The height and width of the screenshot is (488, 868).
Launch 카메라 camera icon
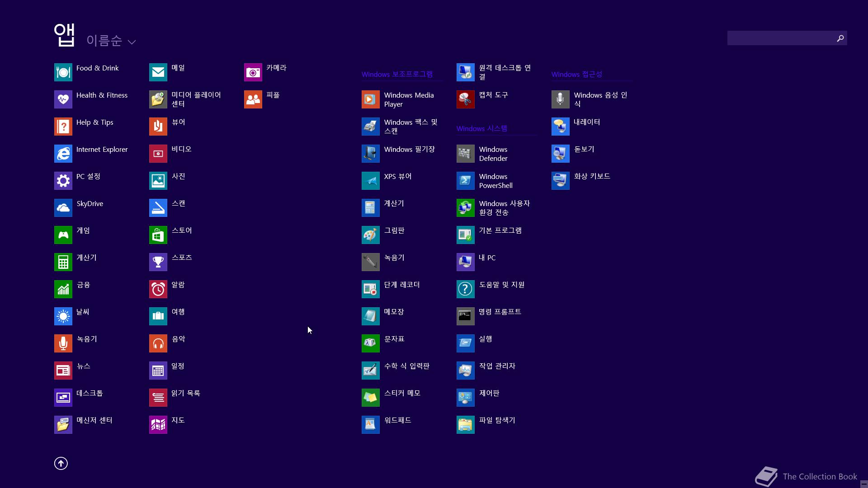[253, 72]
